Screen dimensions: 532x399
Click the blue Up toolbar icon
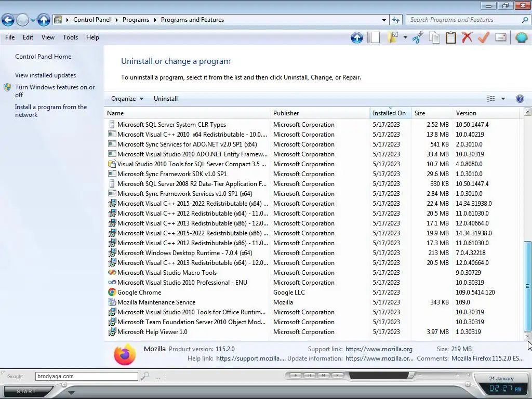click(357, 37)
